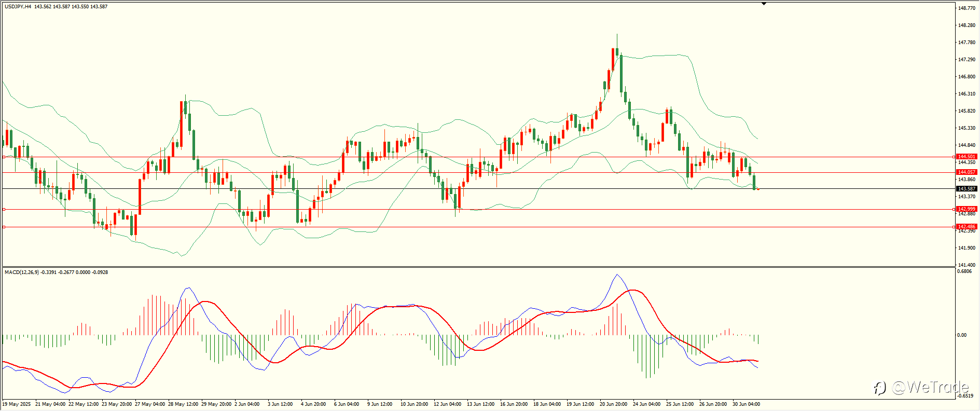Screen dimensions: 980x411
Task: Click the MACD scale value -0.6519
Action: 965,396
